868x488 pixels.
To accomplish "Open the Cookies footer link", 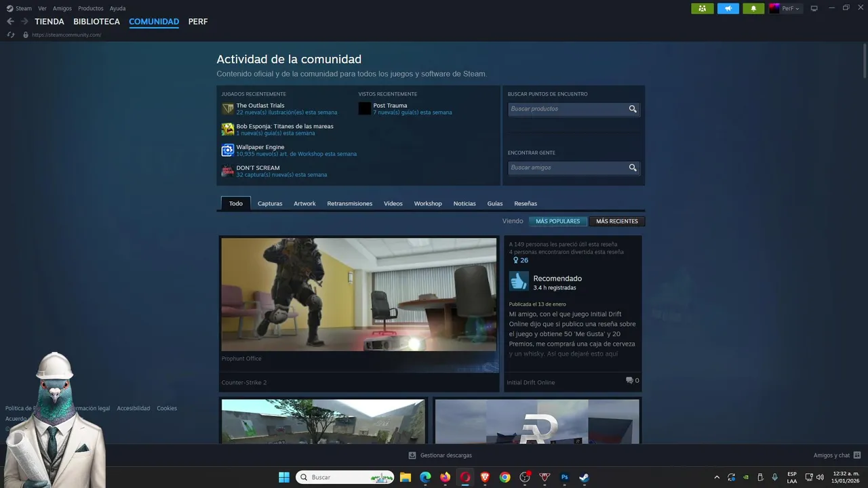I will (x=167, y=408).
